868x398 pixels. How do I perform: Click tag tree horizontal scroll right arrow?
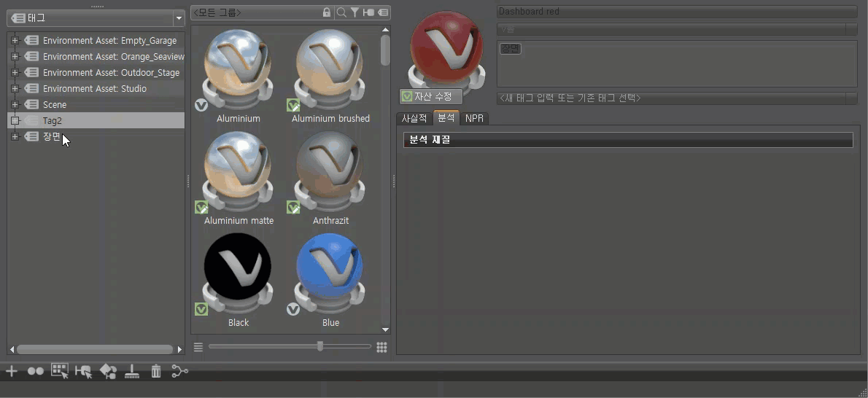click(x=179, y=349)
